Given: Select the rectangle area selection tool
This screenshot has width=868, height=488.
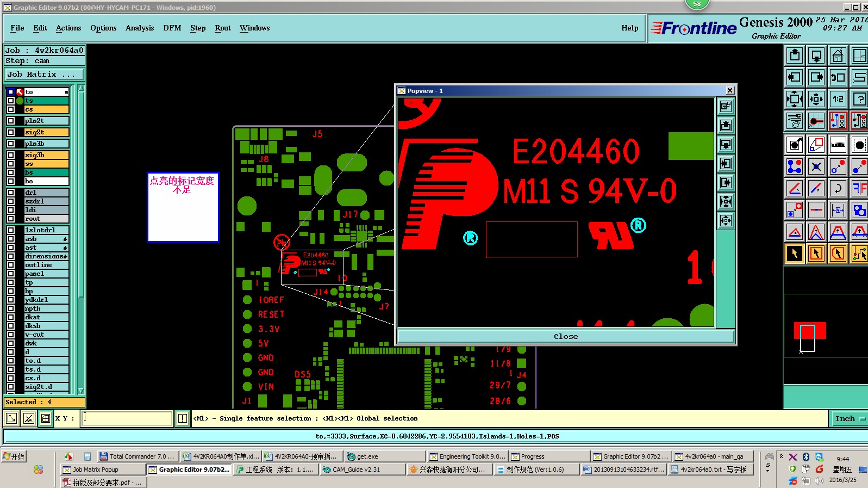Looking at the screenshot, I should [816, 254].
